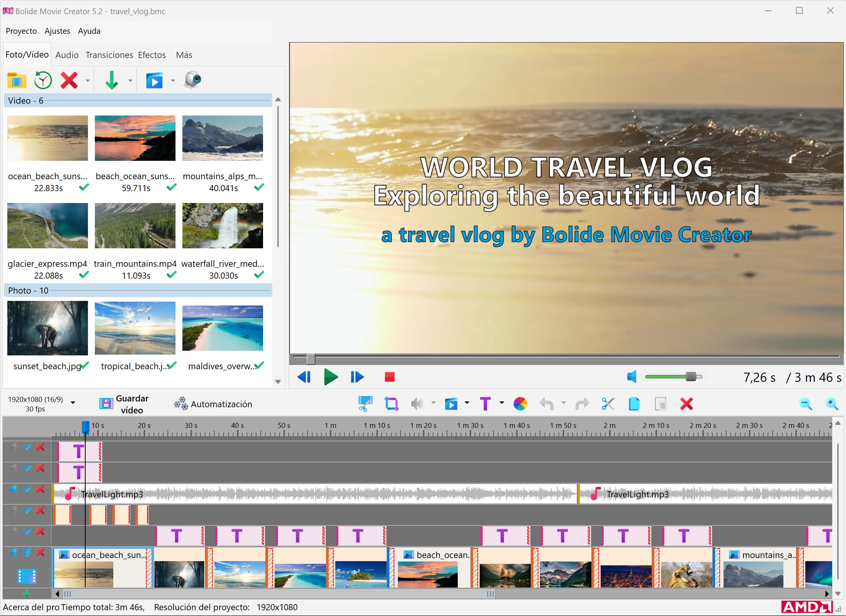The height and width of the screenshot is (616, 846).
Task: Click the timeline volume speaker icon
Action: click(x=417, y=404)
